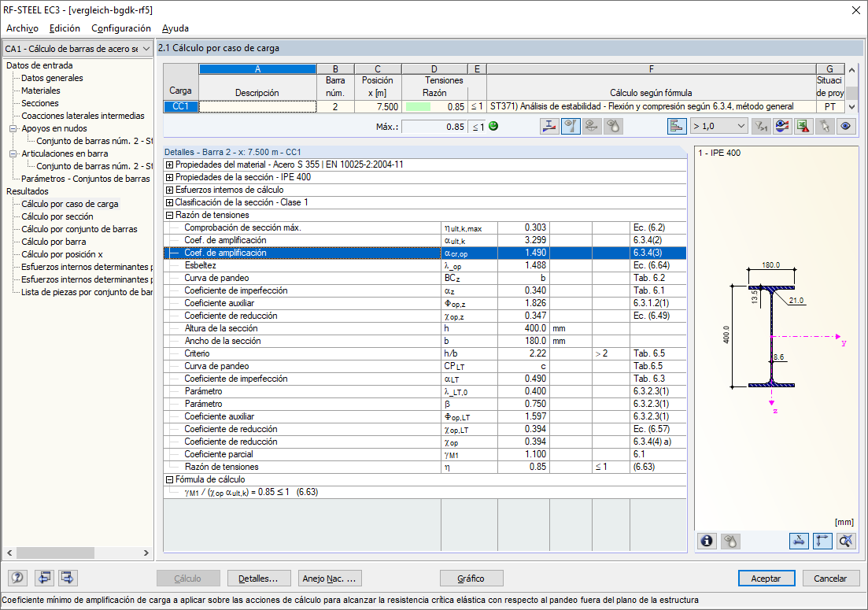Open the Edición menu

coord(65,28)
